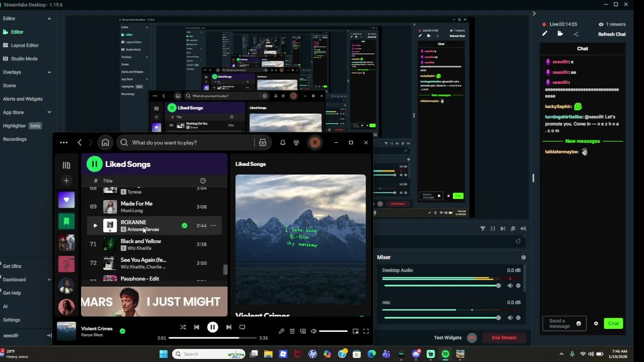
Task: Open Spotify Browse icon in search bar
Action: point(263,143)
